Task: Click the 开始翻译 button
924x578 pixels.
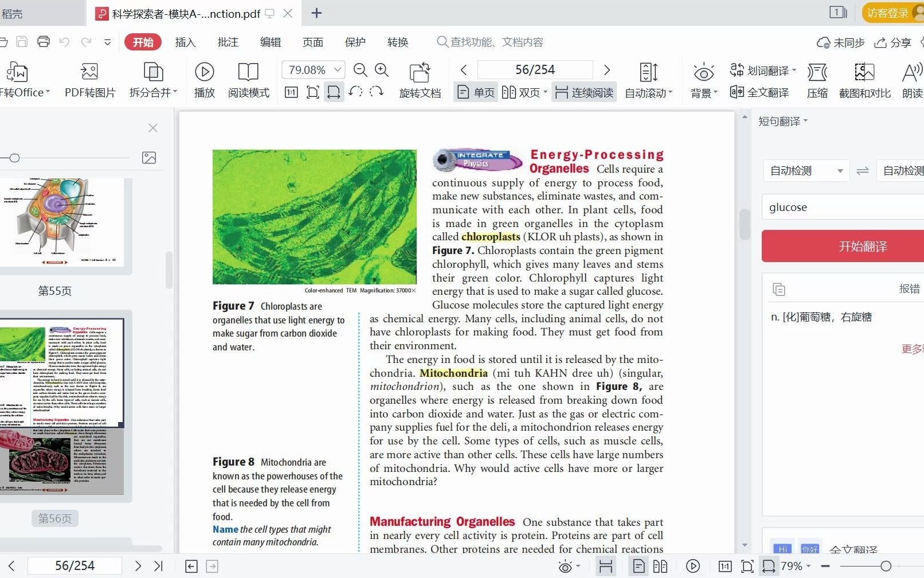Action: (x=843, y=246)
